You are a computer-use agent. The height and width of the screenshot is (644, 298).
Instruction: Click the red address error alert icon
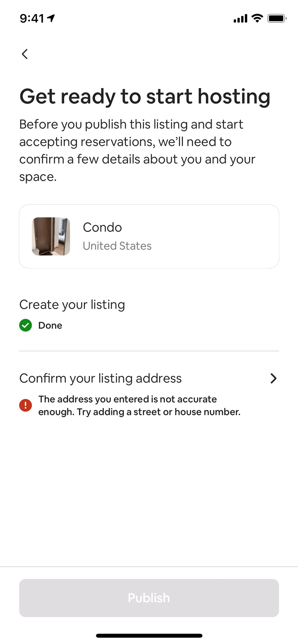pos(25,405)
